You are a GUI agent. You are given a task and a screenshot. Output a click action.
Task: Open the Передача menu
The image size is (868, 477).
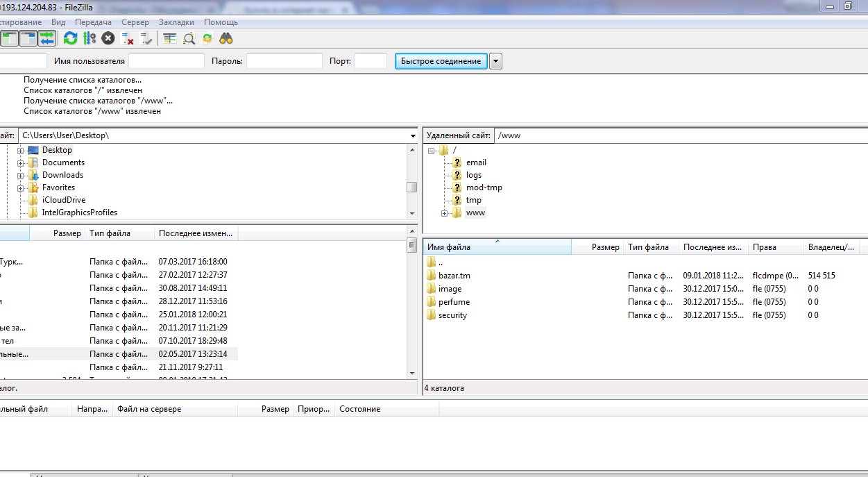pos(93,22)
